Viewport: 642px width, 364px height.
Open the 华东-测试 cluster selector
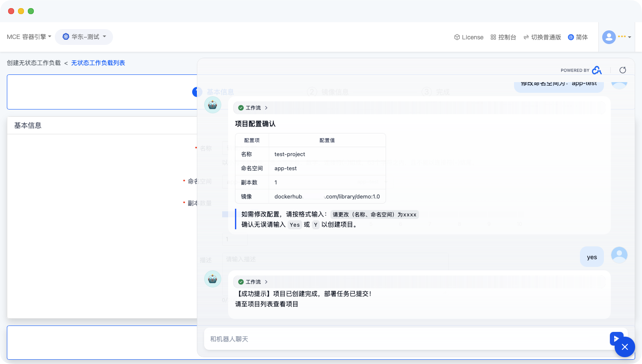84,37
